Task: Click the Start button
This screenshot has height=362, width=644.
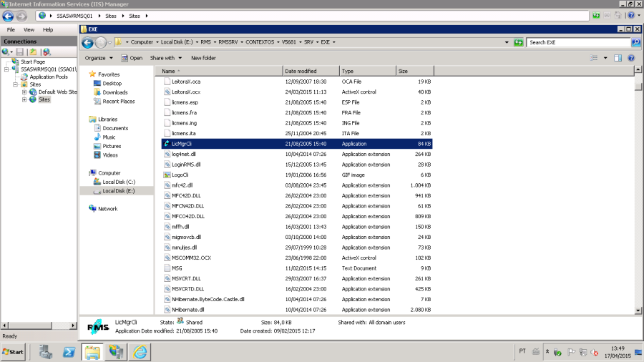Action: click(13, 352)
